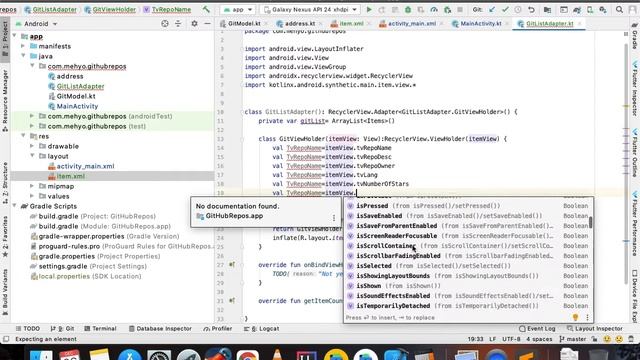
Task: Expand the mipmap folder
Action: 32,186
